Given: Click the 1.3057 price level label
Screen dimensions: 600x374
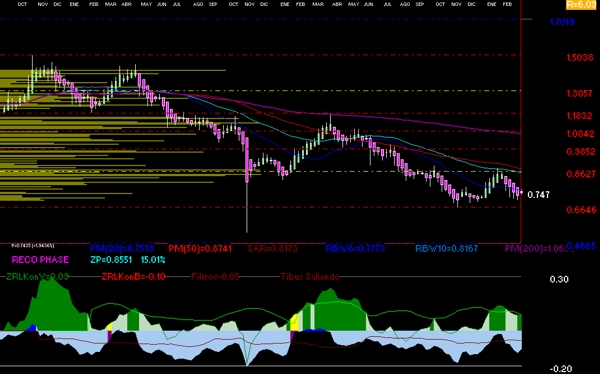Looking at the screenshot, I should click(x=580, y=93).
